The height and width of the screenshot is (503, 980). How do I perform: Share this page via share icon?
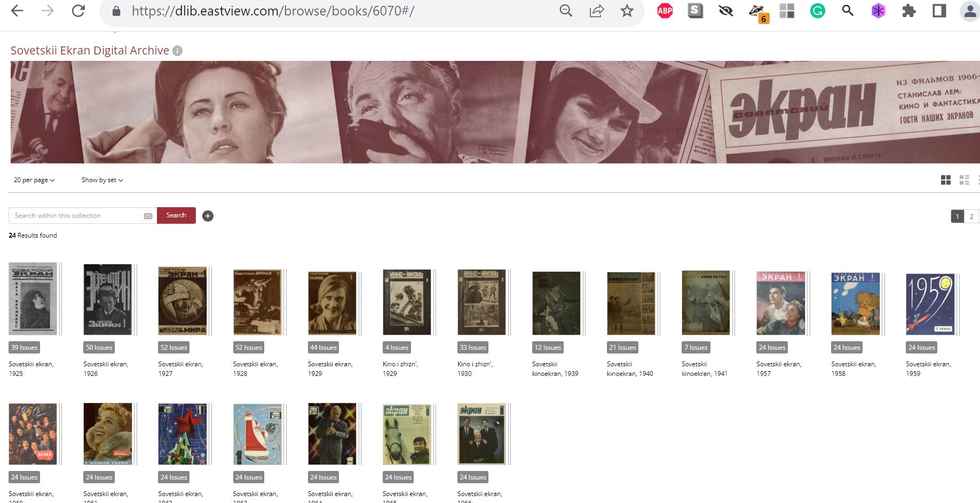pos(596,11)
